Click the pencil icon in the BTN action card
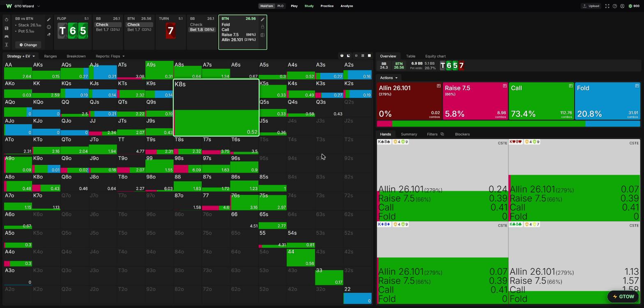644x308 pixels. click(x=262, y=19)
